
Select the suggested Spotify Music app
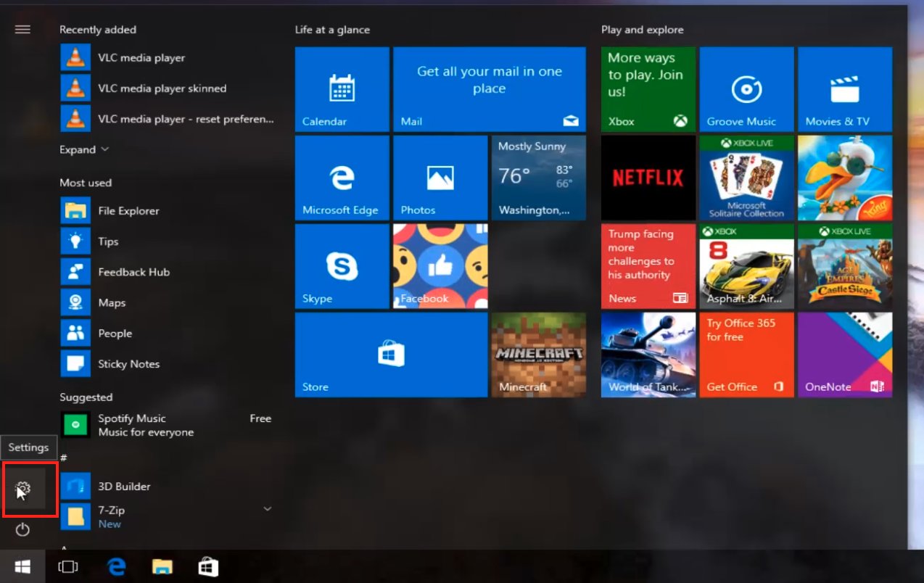click(168, 425)
